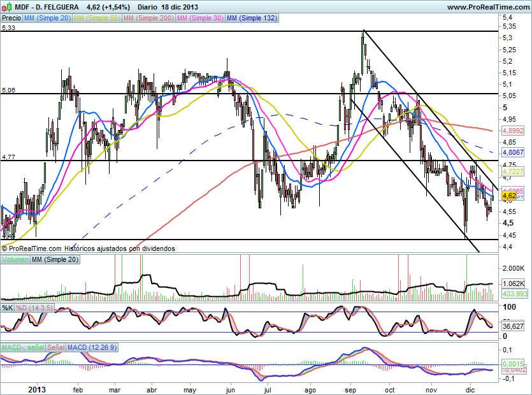Click the 18 dic 2013 date label
Viewport: 532px width, 395px height.
click(180, 7)
